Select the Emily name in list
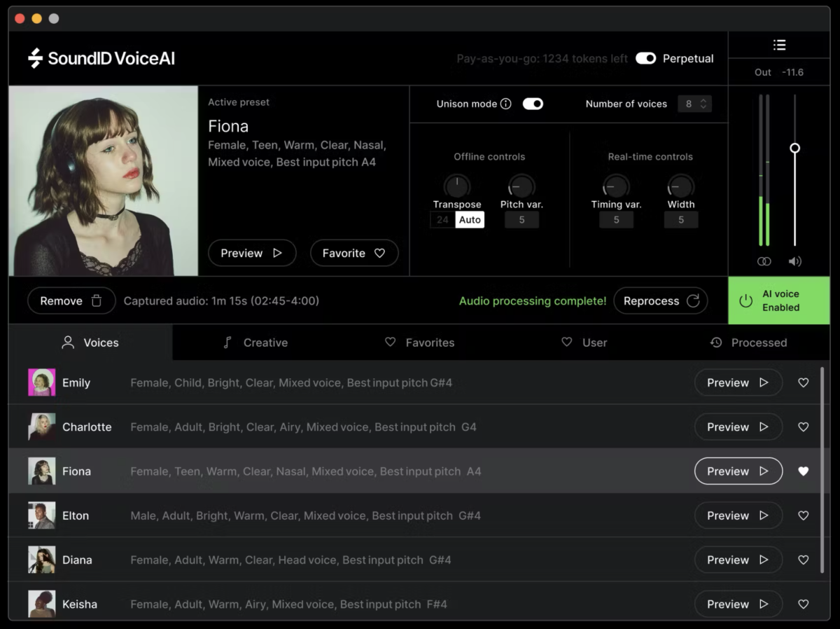The height and width of the screenshot is (629, 840). 76,382
